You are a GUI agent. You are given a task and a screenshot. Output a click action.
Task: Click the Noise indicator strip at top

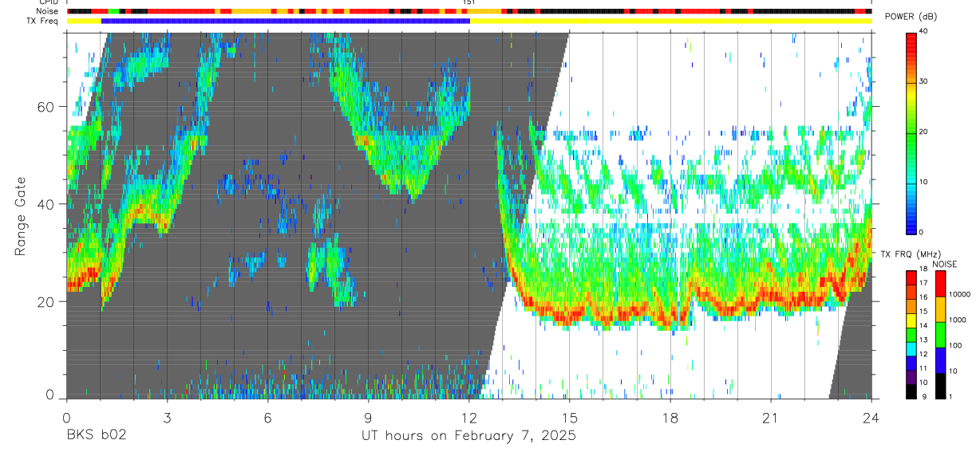point(469,11)
